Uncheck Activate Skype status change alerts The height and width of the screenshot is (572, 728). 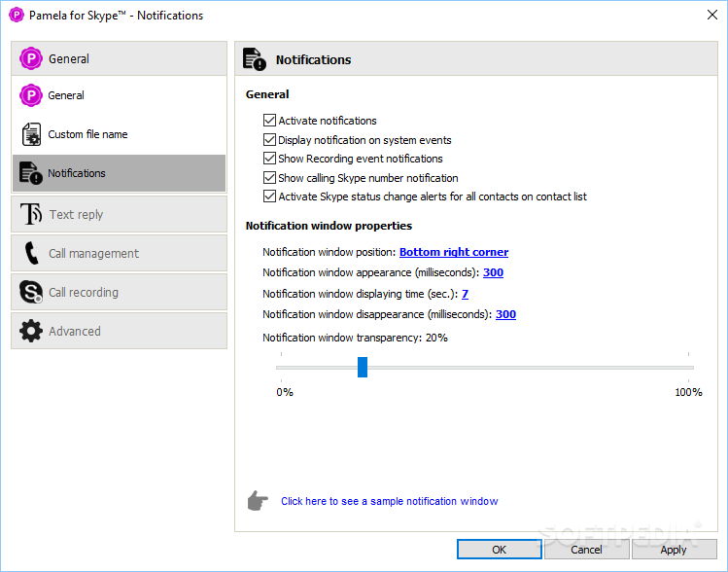pyautogui.click(x=269, y=197)
